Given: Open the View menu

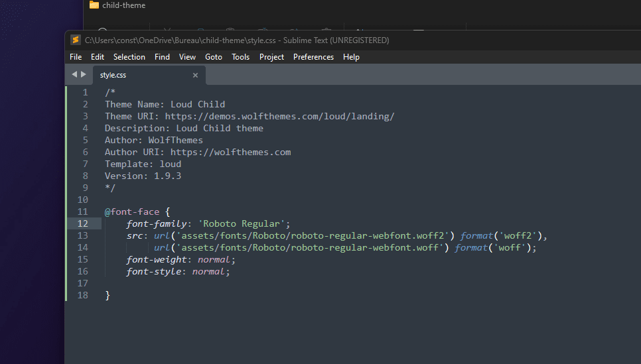Looking at the screenshot, I should point(187,57).
